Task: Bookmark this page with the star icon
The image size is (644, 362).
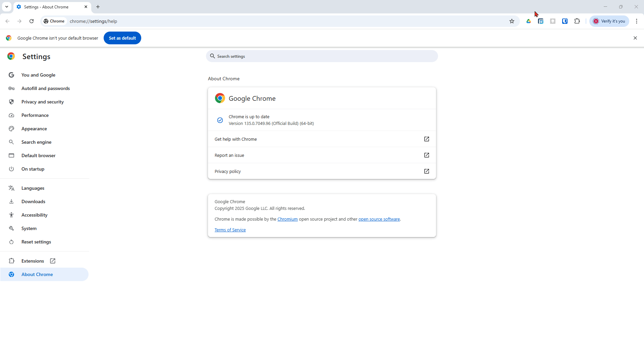Action: pyautogui.click(x=512, y=21)
